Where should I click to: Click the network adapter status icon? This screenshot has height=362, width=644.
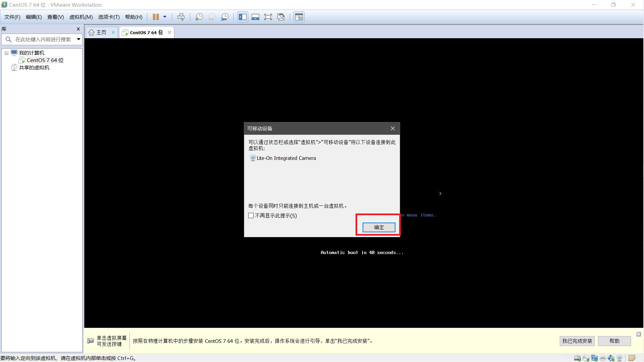[594, 358]
